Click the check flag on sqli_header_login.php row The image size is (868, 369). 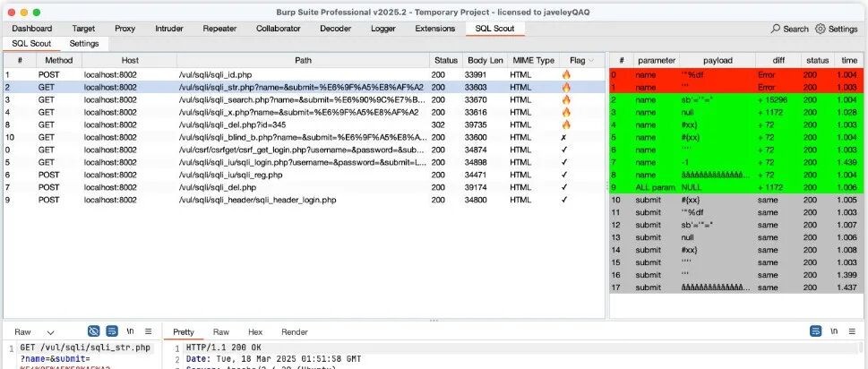(x=564, y=200)
